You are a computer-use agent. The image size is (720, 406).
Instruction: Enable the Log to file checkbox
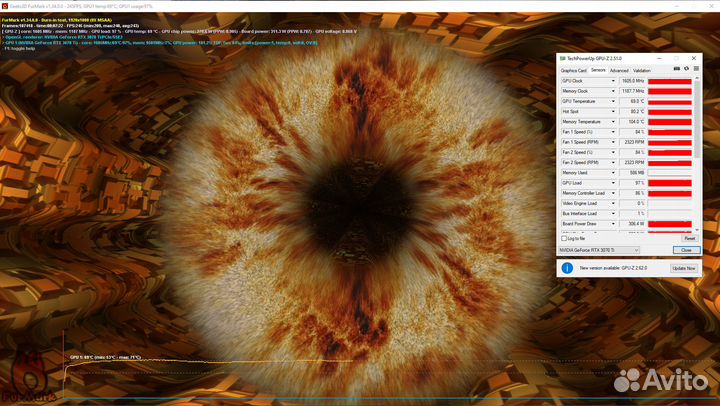point(563,239)
